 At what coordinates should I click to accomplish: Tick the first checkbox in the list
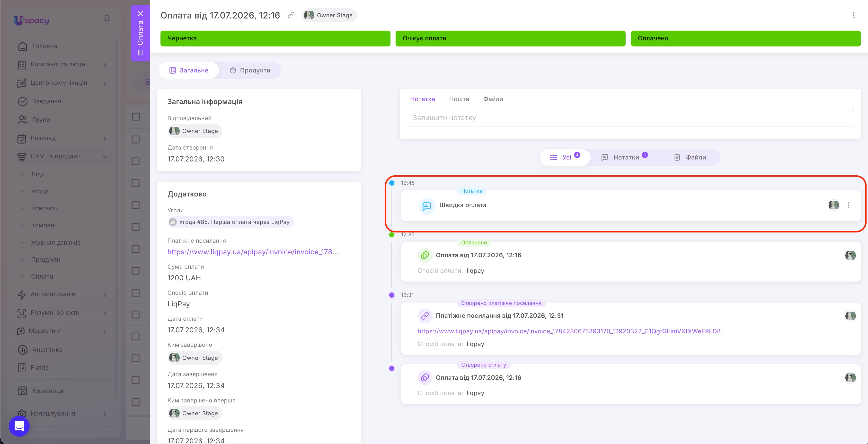[136, 117]
